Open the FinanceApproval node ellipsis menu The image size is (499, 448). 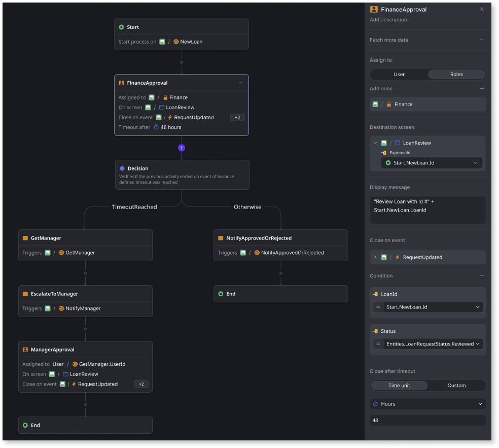point(240,83)
